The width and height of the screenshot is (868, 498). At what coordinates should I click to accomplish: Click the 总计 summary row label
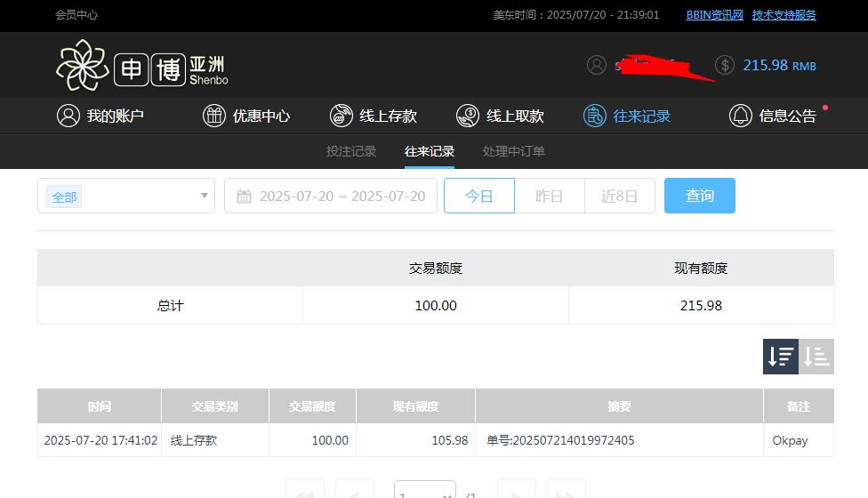click(170, 305)
